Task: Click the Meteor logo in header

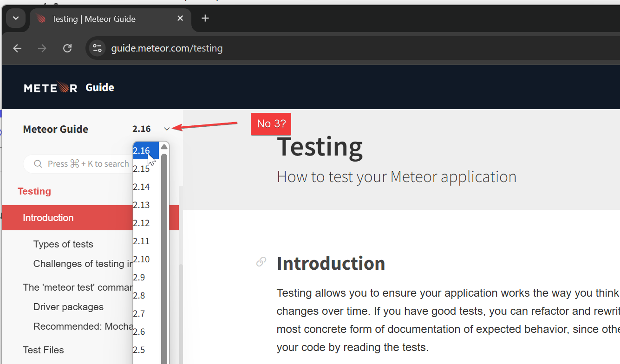Action: point(51,87)
